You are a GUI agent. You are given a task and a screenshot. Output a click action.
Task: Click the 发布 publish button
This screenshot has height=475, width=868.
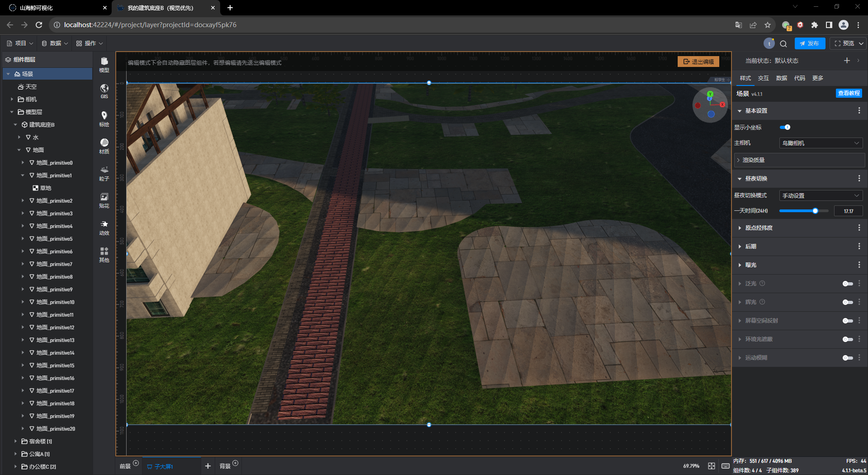[x=809, y=43]
